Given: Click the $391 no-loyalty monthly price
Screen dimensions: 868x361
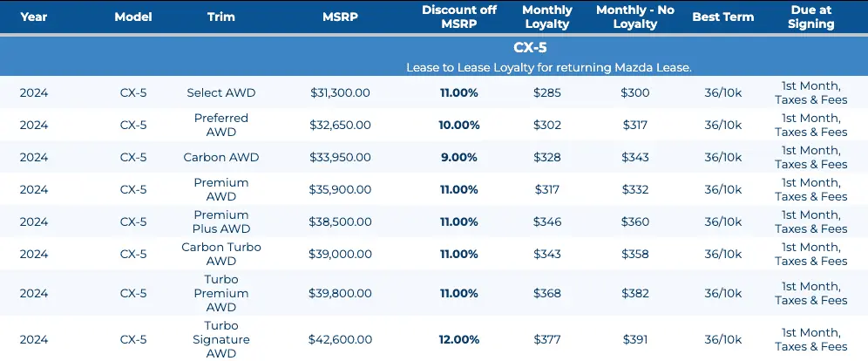Looking at the screenshot, I should 635,339.
